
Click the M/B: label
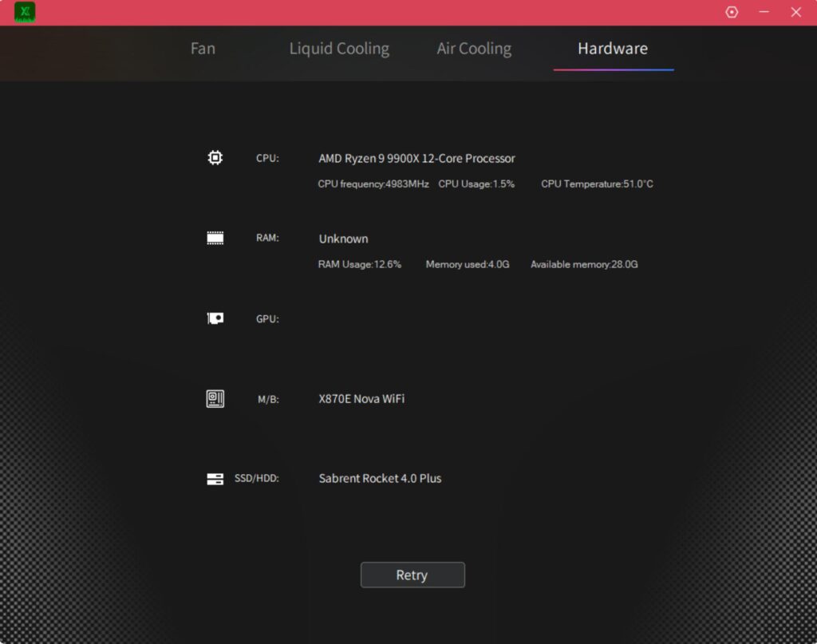(x=268, y=400)
